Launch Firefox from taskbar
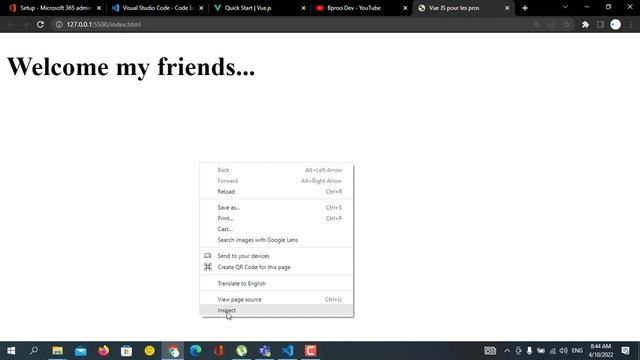 point(104,351)
